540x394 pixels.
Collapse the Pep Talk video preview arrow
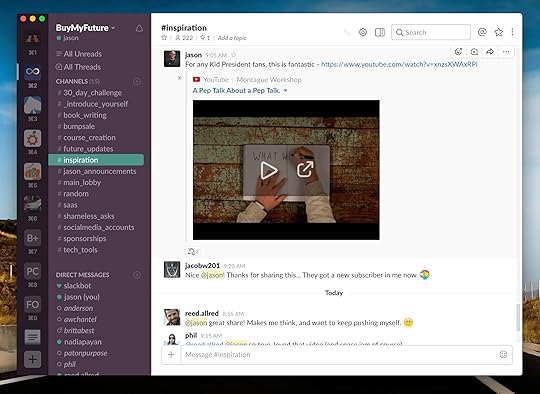coord(285,91)
